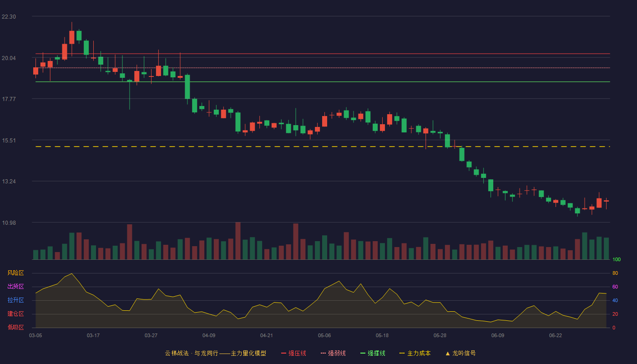The image size is (637, 364).
Task: Click the 低吸区 zone label
Action: coord(15,327)
